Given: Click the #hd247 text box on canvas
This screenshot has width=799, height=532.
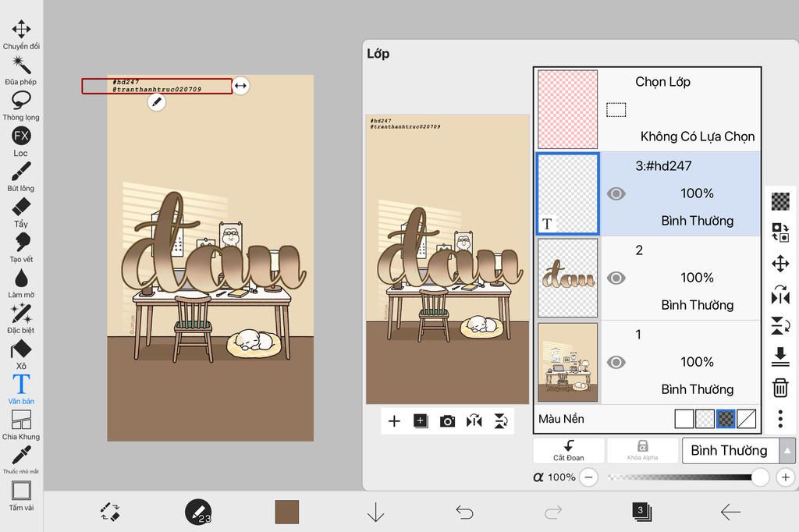Looking at the screenshot, I should [x=157, y=86].
